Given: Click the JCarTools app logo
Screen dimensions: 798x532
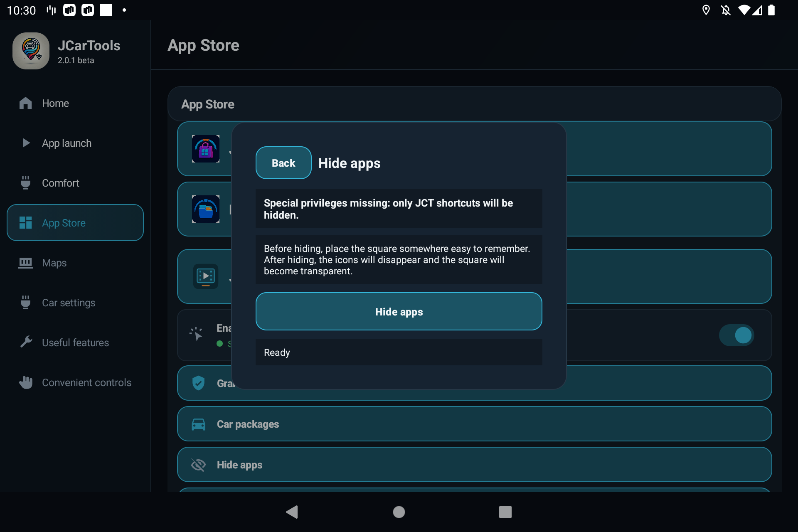Looking at the screenshot, I should (x=31, y=51).
